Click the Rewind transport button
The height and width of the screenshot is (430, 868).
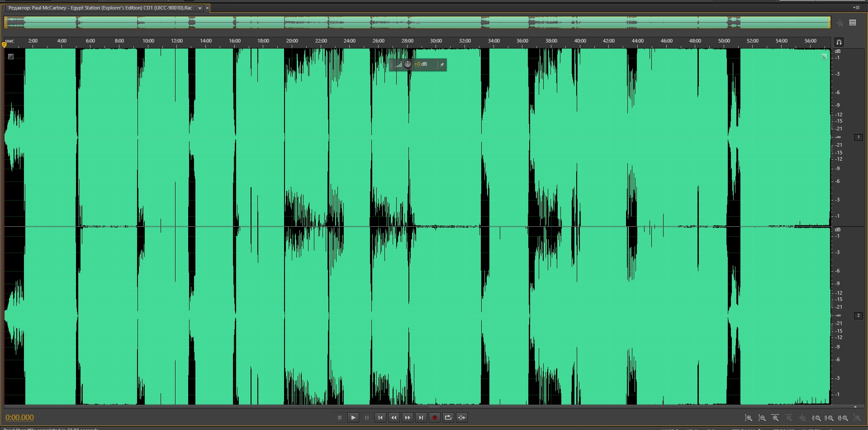[x=394, y=417]
